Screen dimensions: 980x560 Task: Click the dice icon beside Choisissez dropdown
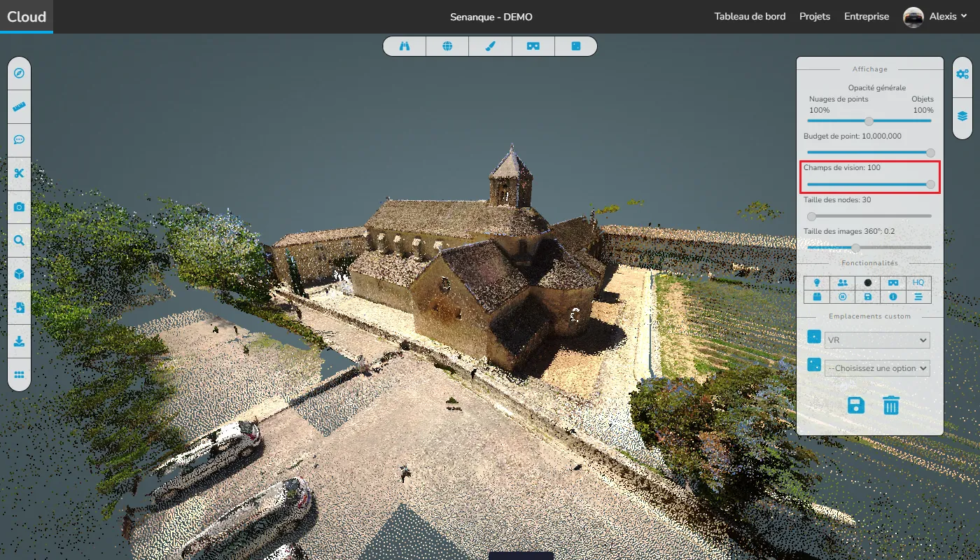[814, 365]
